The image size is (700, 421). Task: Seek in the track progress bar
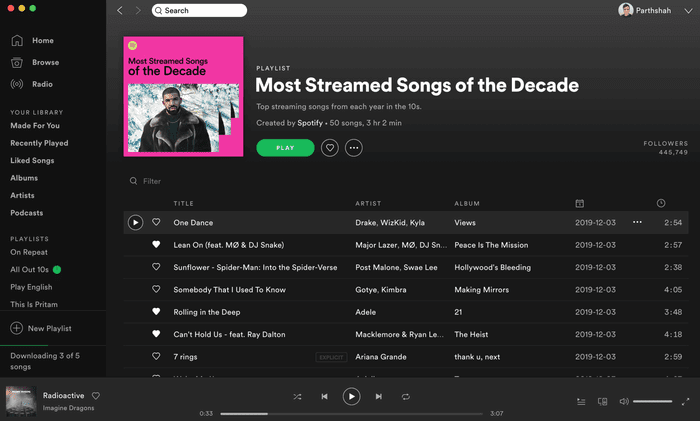351,414
